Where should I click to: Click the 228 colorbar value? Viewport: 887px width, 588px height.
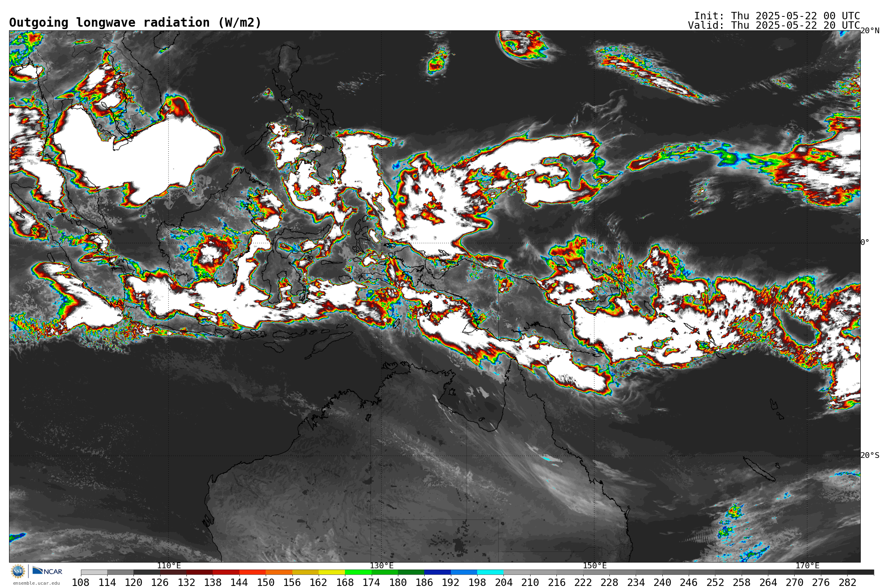[x=609, y=583]
